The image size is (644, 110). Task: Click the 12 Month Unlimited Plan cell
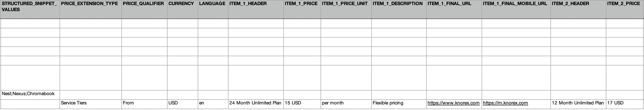(x=577, y=103)
